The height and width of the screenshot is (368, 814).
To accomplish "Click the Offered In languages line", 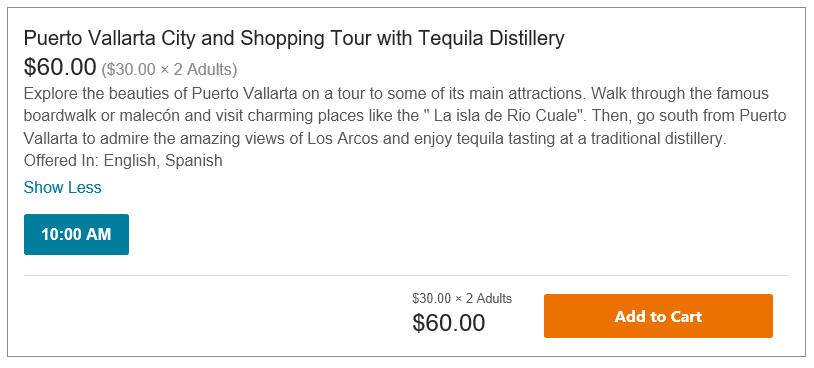I will click(123, 161).
